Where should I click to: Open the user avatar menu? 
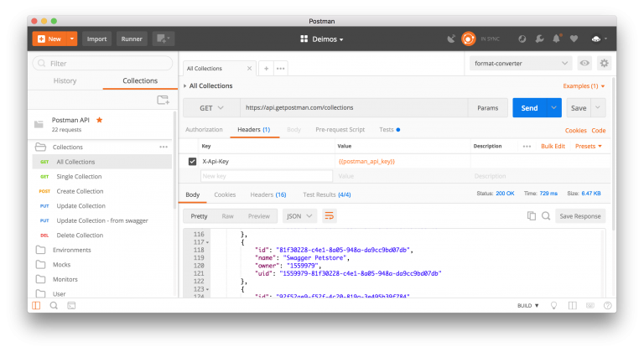pyautogui.click(x=599, y=39)
